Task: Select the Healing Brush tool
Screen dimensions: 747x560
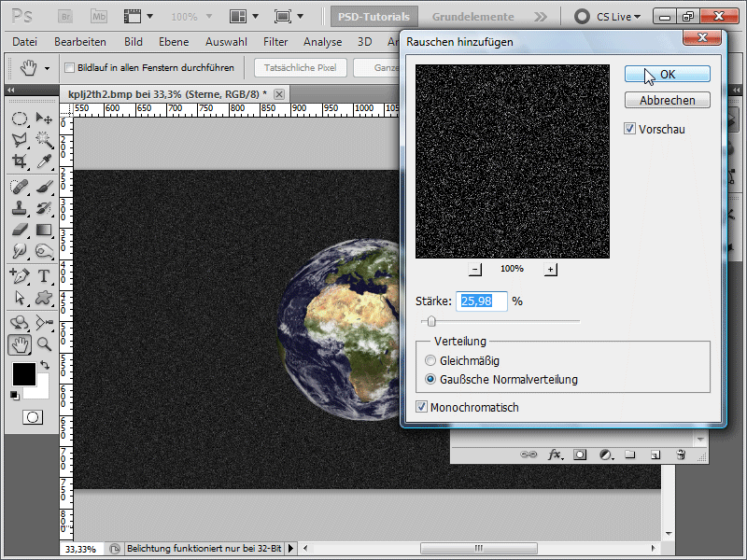Action: pyautogui.click(x=19, y=187)
